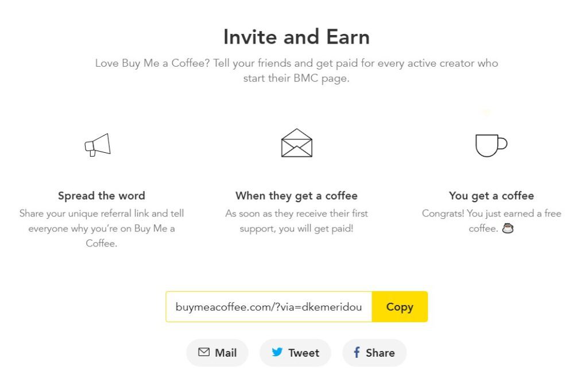The width and height of the screenshot is (588, 390).
Task: Share referral link via Mail
Action: click(217, 353)
